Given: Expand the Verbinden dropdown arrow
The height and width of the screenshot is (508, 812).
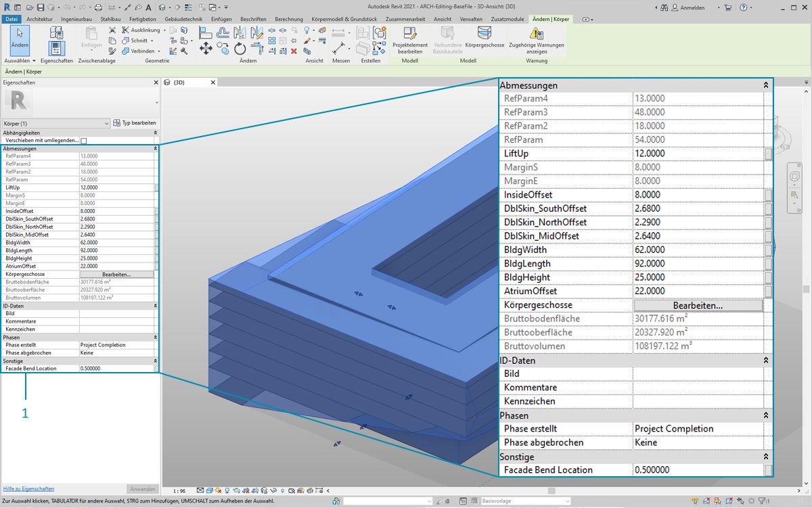Looking at the screenshot, I should (159, 51).
